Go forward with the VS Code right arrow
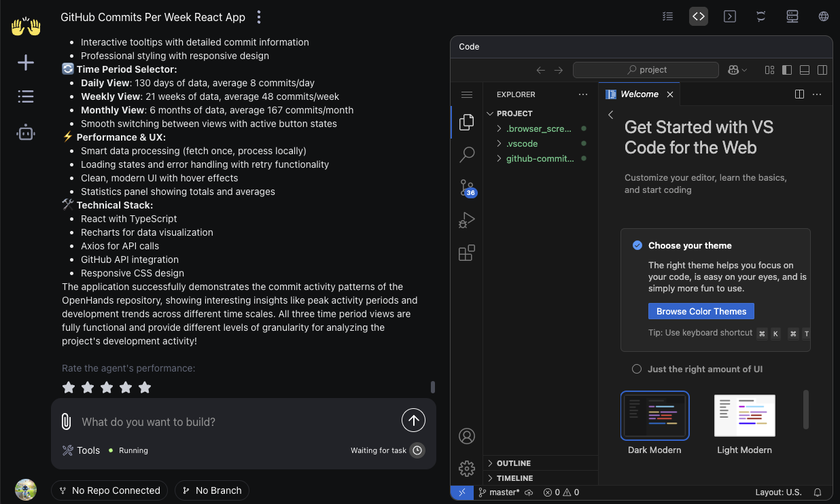 pyautogui.click(x=559, y=70)
